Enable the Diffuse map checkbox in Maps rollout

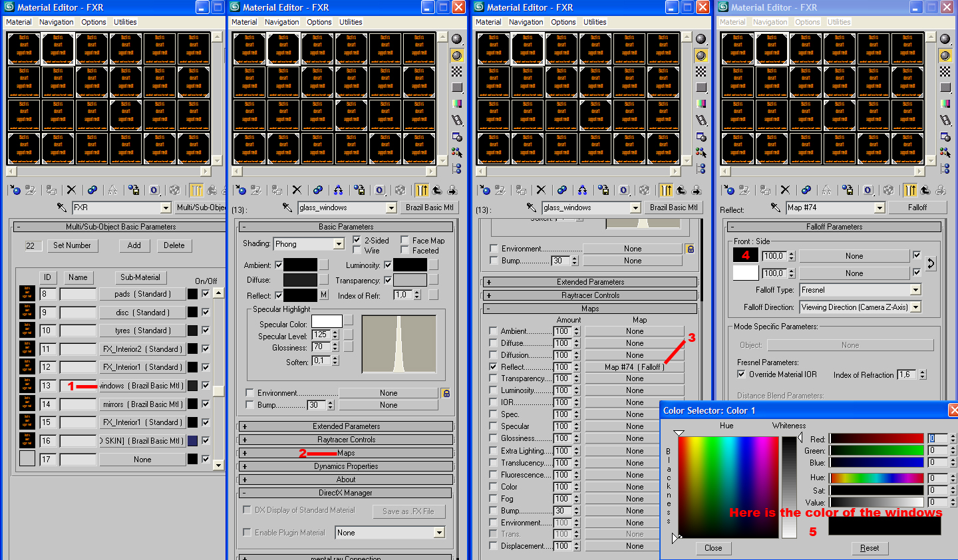tap(493, 343)
